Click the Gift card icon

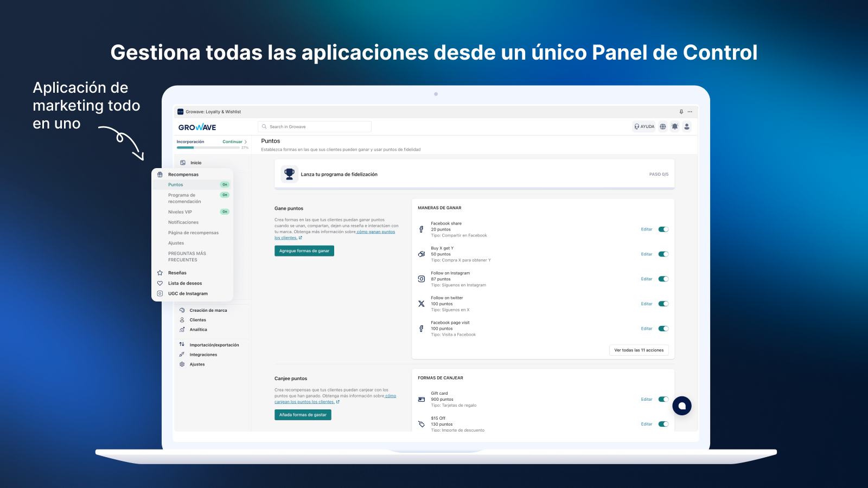coord(422,400)
